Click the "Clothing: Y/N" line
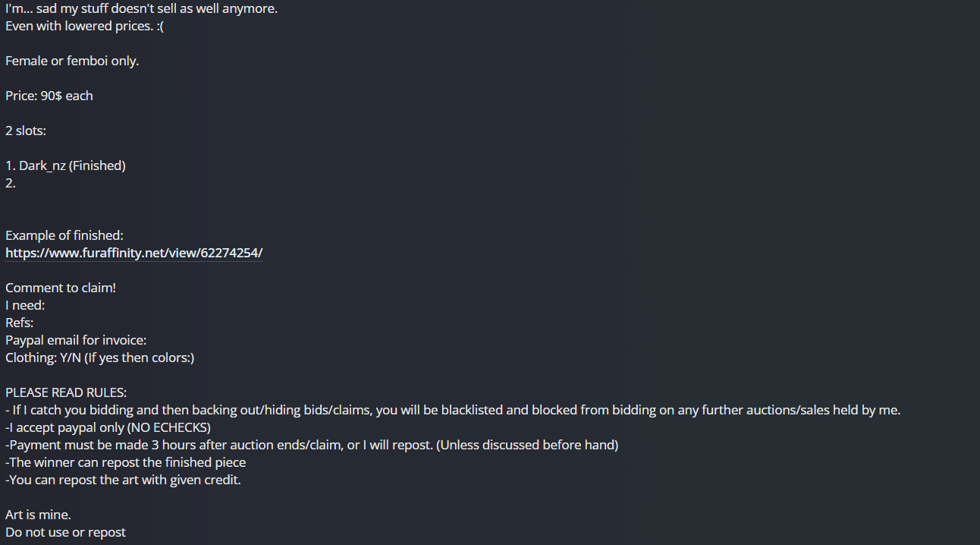 pyautogui.click(x=99, y=358)
